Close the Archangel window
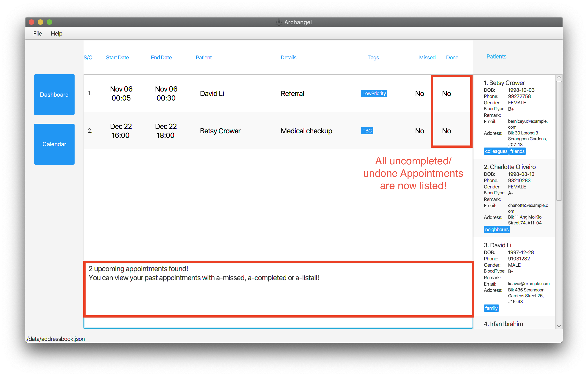 31,22
